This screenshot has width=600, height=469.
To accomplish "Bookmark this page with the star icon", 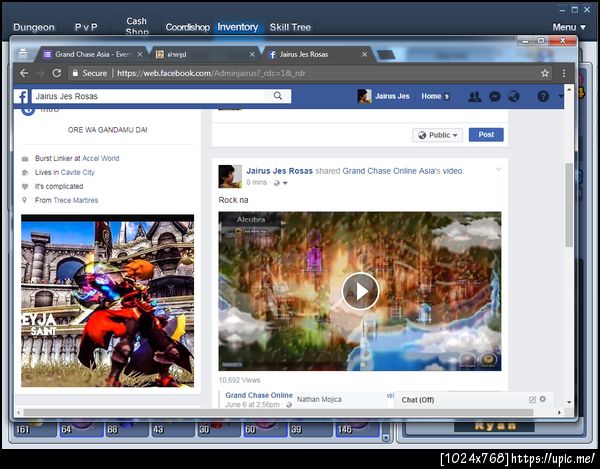I will click(545, 73).
